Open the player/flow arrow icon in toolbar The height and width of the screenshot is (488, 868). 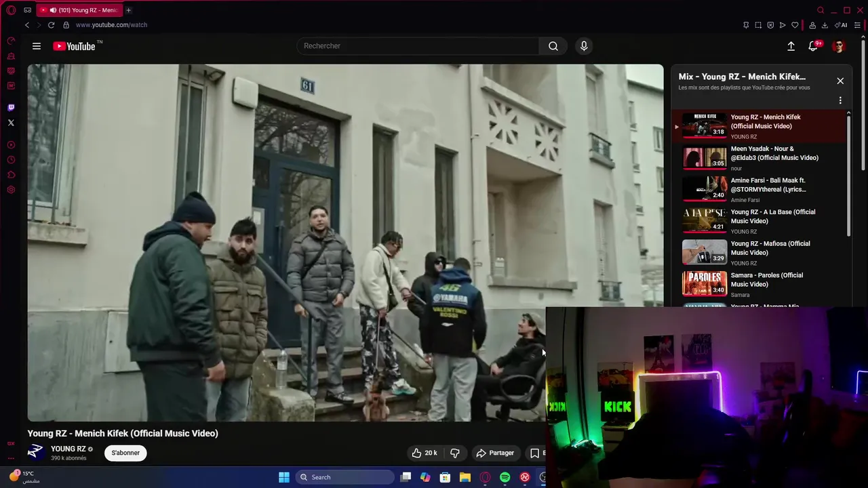[x=783, y=25]
